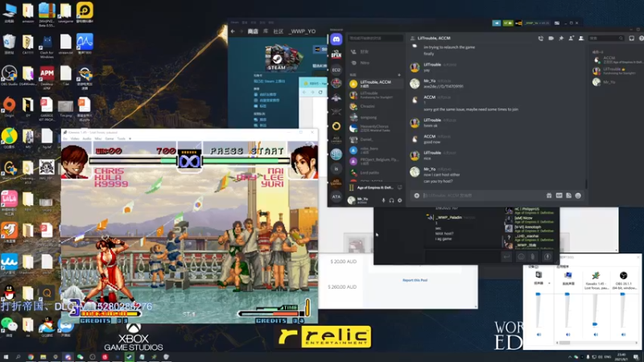The width and height of the screenshot is (644, 362).
Task: Toggle voice chat in Steam chat window
Action: pos(547,257)
